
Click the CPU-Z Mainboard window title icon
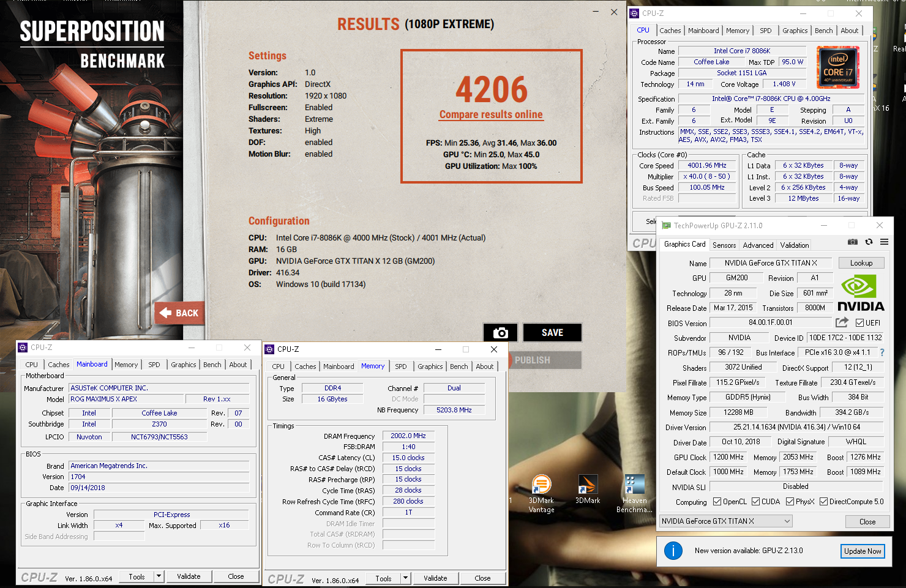pos(23,347)
